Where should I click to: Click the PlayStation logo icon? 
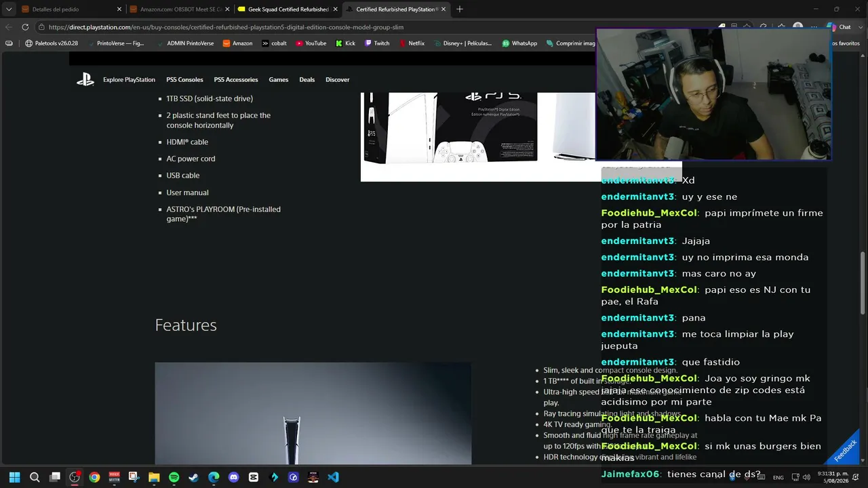pos(85,79)
